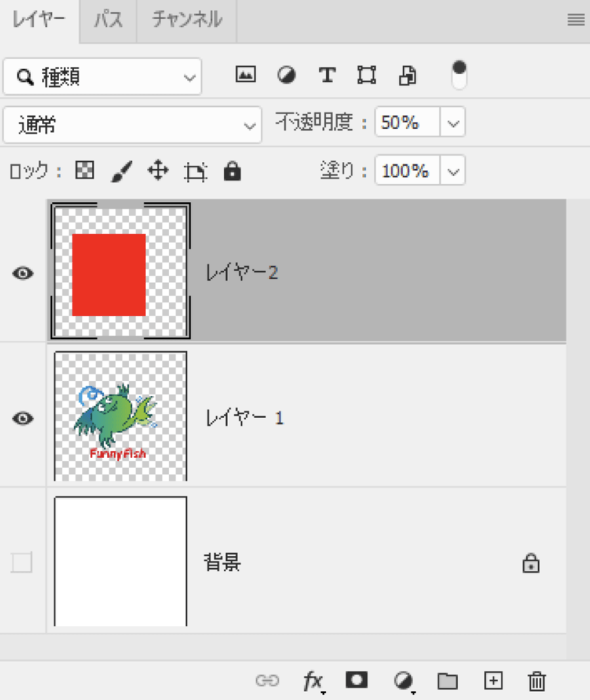Image resolution: width=590 pixels, height=700 pixels.
Task: Switch to the パス tab
Action: pyautogui.click(x=108, y=20)
